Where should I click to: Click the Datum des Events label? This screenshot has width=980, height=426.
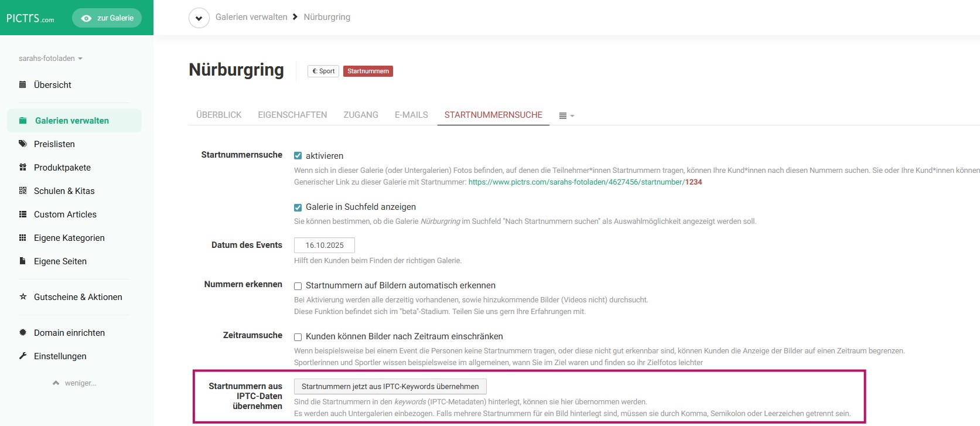click(x=247, y=245)
